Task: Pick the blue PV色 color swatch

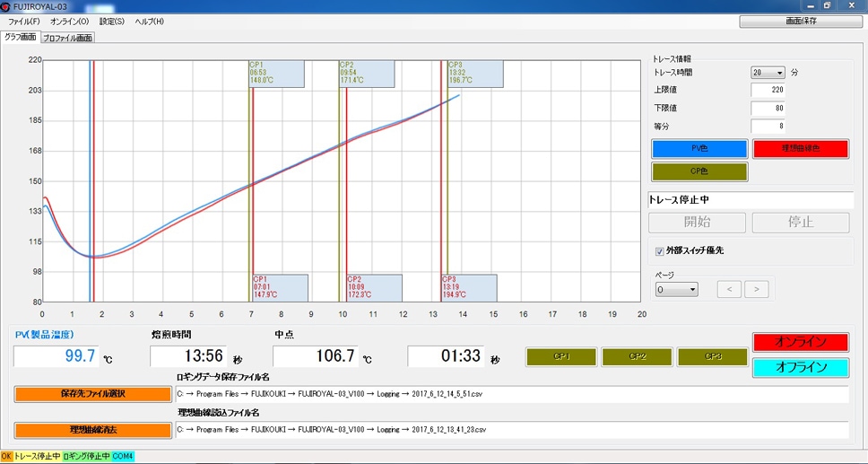Action: (x=699, y=149)
